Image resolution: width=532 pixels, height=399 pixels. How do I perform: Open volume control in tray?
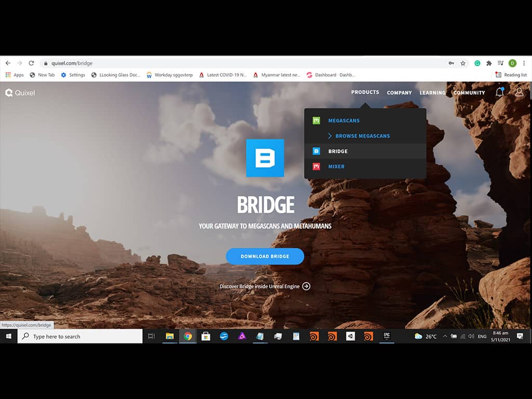click(471, 336)
